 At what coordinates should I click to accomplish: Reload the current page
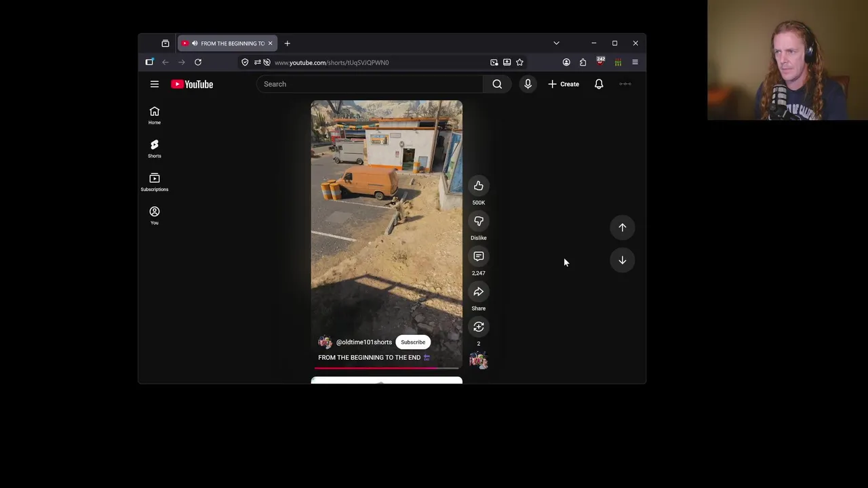(198, 62)
